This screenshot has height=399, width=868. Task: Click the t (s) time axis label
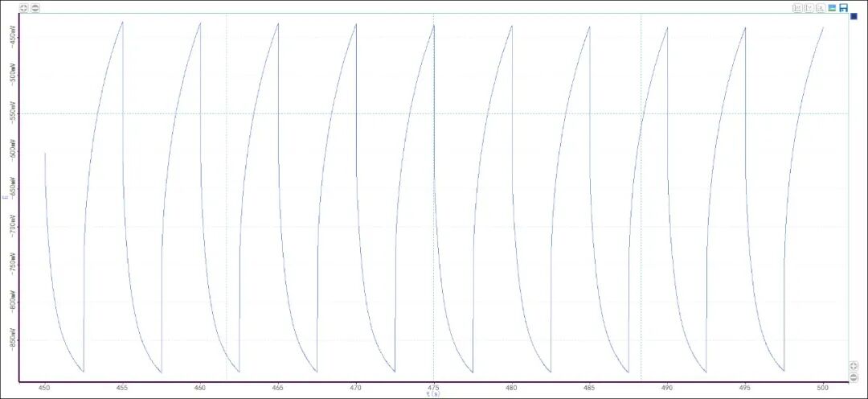point(433,394)
